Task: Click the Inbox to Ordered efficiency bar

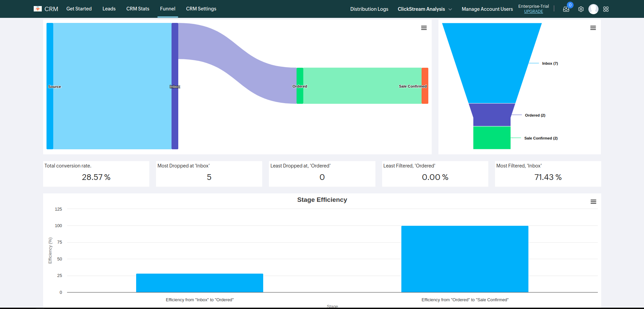Action: click(200, 283)
